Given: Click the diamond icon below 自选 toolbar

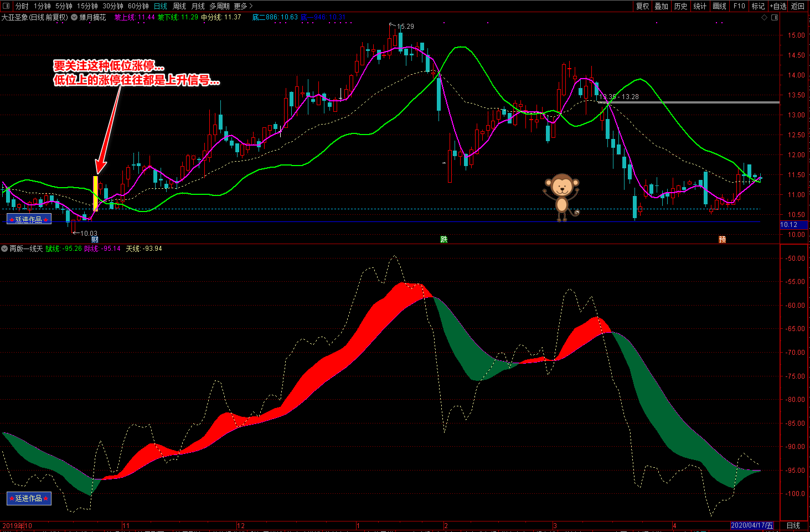Looking at the screenshot, I should pyautogui.click(x=765, y=17).
